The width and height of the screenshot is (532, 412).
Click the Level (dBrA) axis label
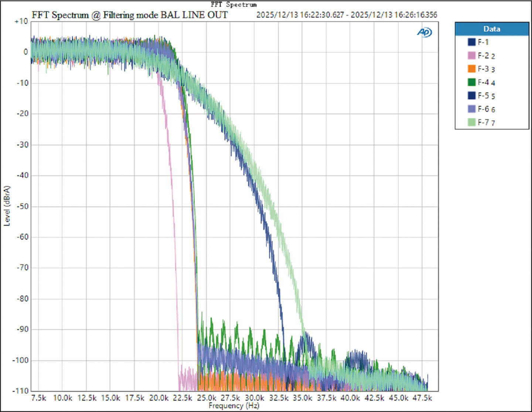[x=7, y=206]
